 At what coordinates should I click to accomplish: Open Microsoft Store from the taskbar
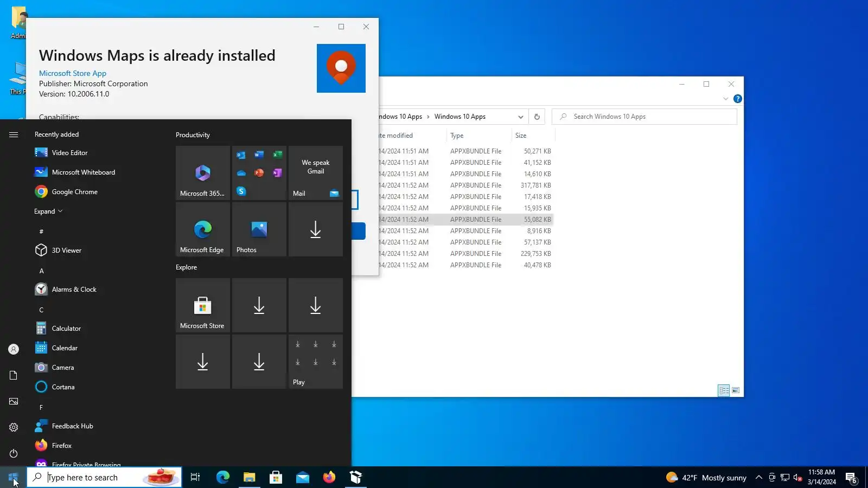[x=276, y=477]
